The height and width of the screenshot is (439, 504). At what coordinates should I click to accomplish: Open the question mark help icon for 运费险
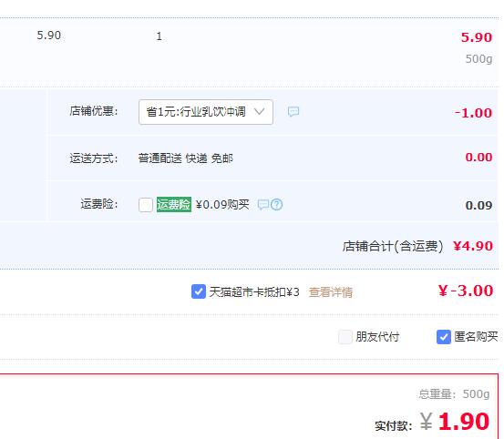[x=276, y=205]
